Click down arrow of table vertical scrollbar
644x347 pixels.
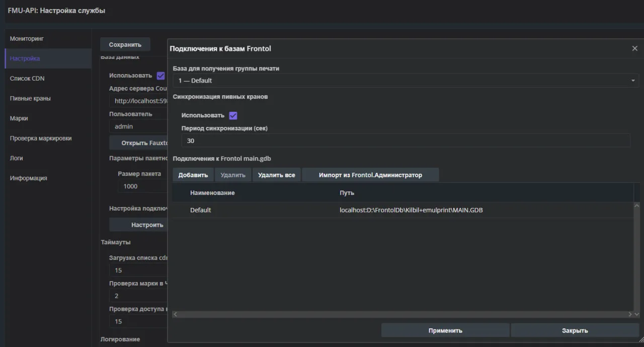tap(636, 314)
